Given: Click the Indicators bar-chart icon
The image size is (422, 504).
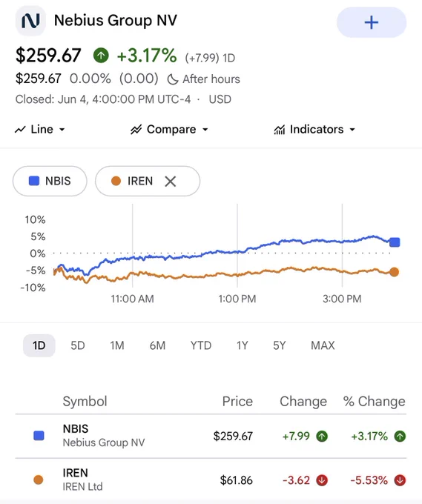Looking at the screenshot, I should pos(279,130).
